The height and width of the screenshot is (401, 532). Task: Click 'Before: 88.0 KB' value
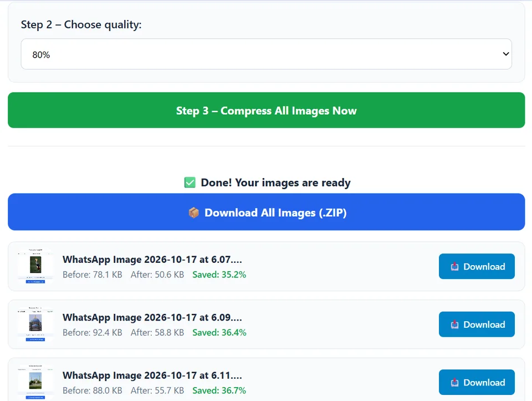93,390
